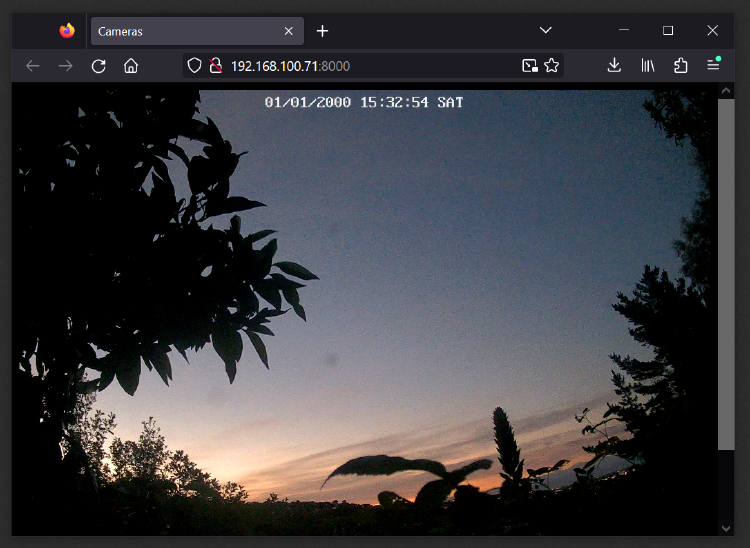Bookmark this page with the star
The image size is (750, 548).
coord(551,66)
